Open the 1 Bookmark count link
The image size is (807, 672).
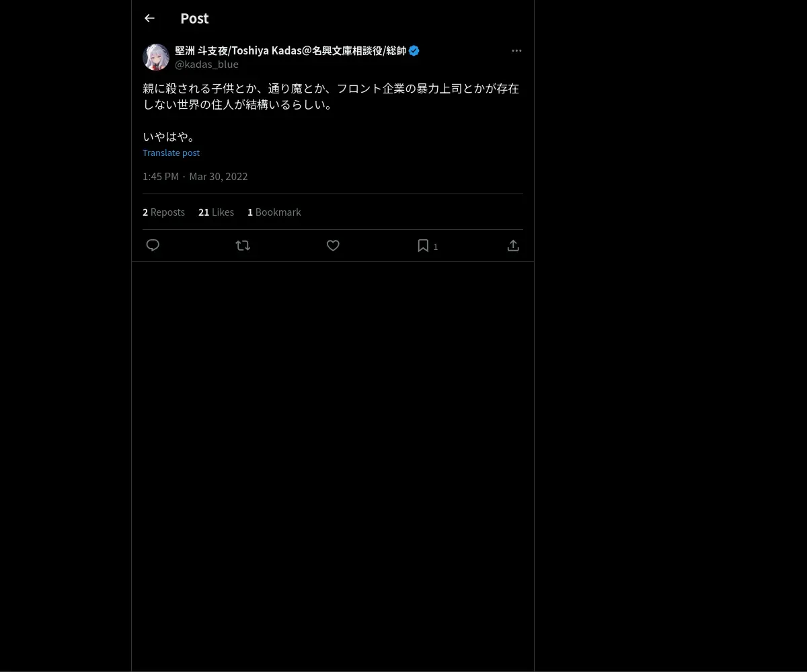click(274, 212)
